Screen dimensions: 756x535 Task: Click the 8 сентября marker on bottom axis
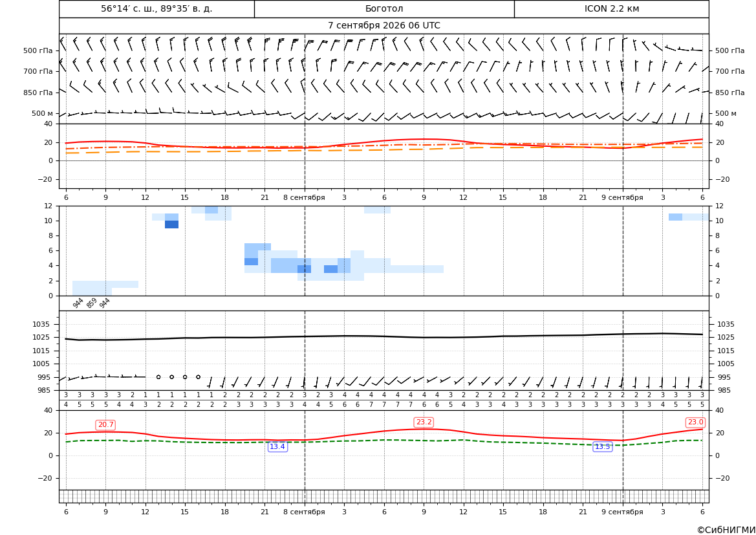coord(304,512)
